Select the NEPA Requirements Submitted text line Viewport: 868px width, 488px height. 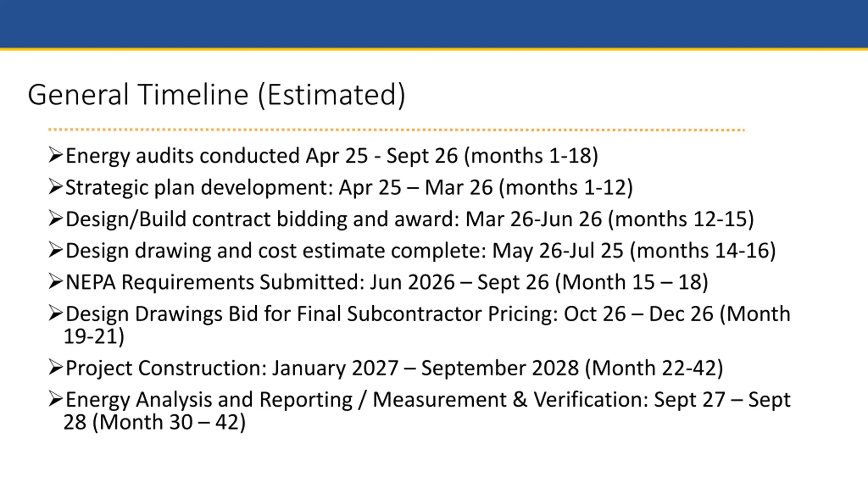(387, 282)
